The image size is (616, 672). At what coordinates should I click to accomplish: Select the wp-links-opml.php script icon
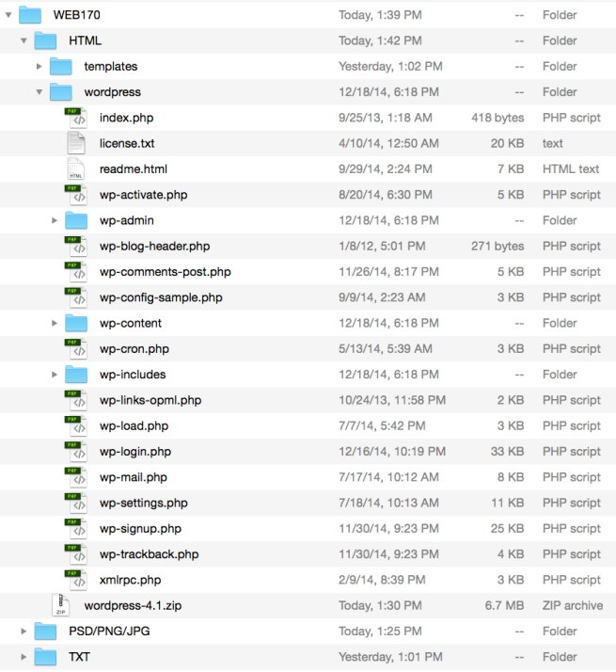coord(76,400)
